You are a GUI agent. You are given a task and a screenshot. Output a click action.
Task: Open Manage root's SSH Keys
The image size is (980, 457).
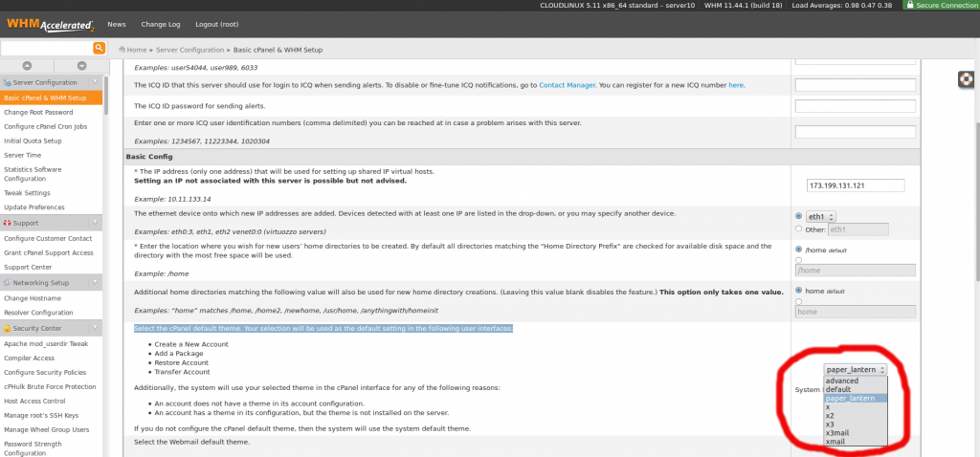[41, 416]
